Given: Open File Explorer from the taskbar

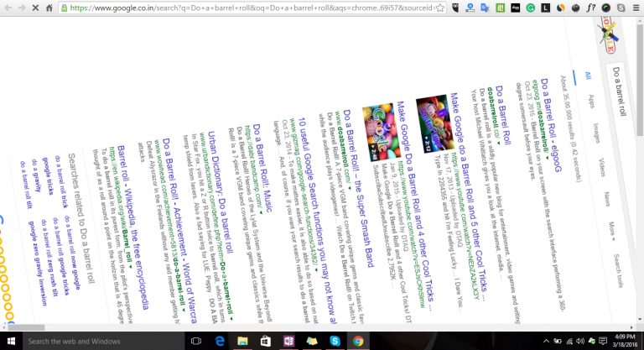Looking at the screenshot, I should [x=242, y=341].
